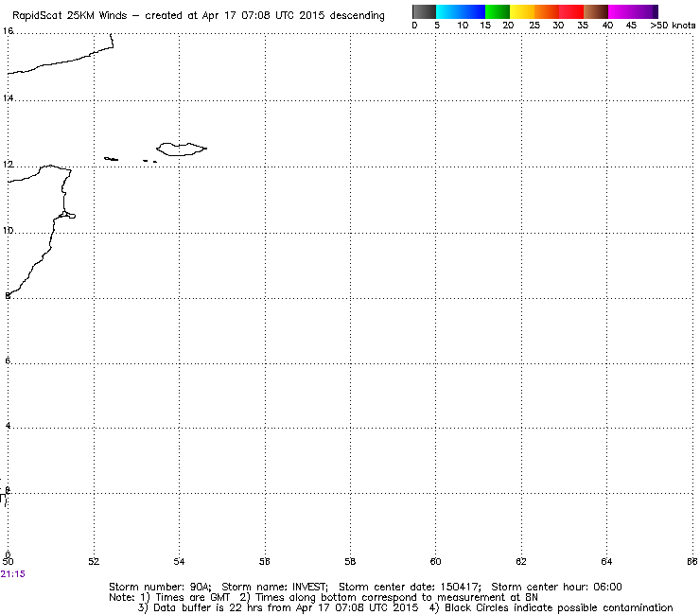Viewport: 700px width, 615px height.
Task: Click the Arabian coastline at the top-left
Action: 61,56
